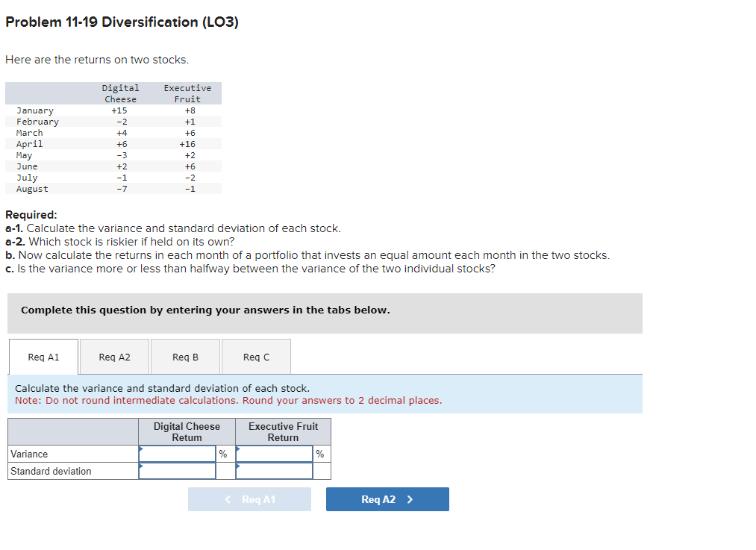Switch to the Req A2 tab

coord(114,356)
